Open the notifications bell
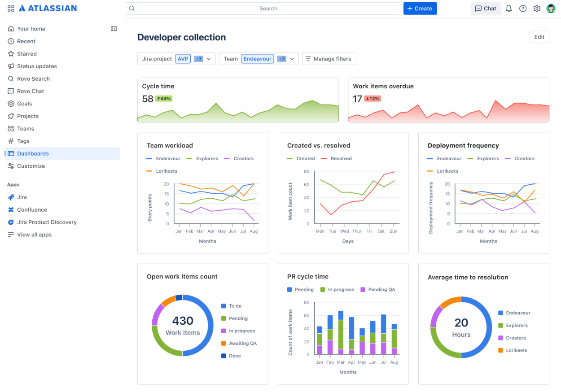 click(508, 8)
